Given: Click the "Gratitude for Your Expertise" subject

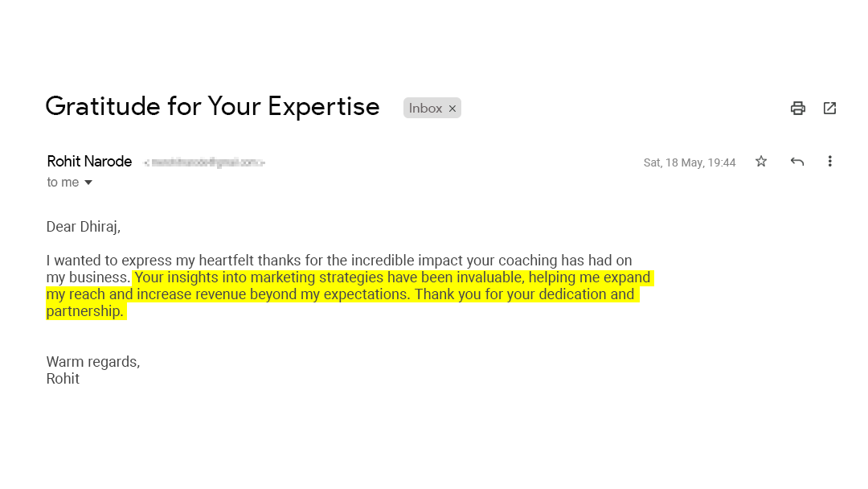Looking at the screenshot, I should (x=212, y=106).
